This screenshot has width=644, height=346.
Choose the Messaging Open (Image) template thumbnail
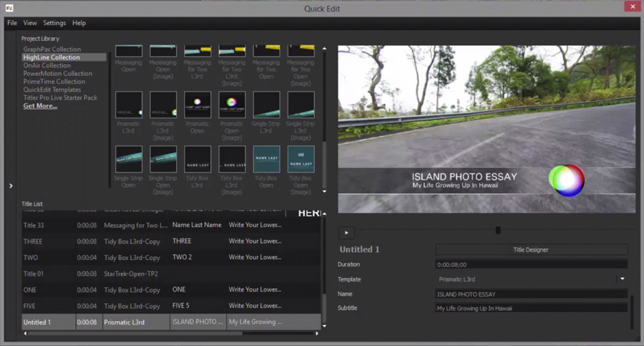(x=163, y=51)
